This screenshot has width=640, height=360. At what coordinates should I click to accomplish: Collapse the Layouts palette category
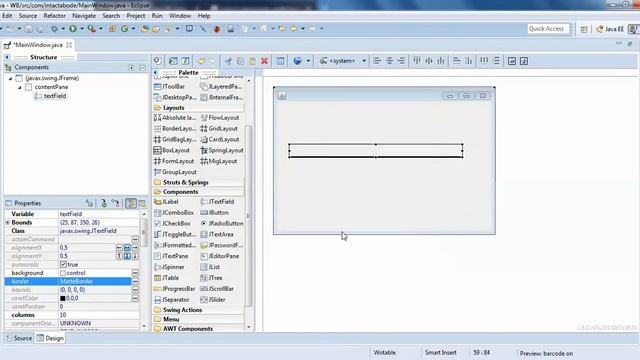point(199,108)
